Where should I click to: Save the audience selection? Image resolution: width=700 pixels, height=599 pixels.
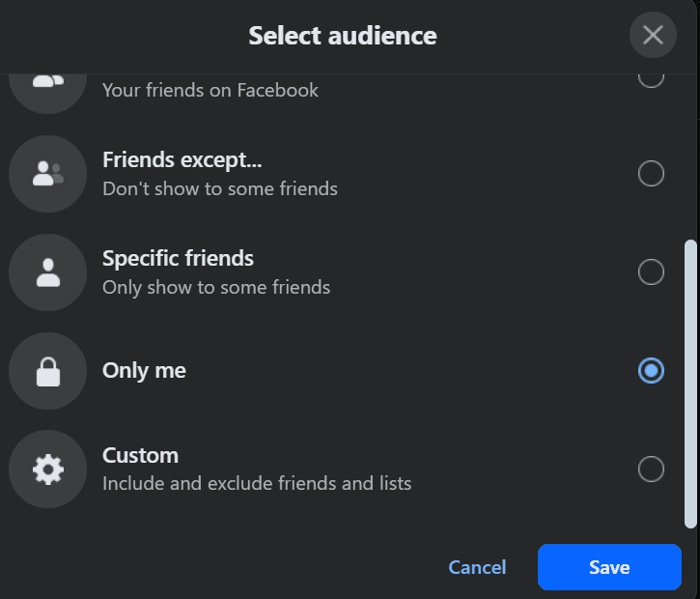(609, 567)
